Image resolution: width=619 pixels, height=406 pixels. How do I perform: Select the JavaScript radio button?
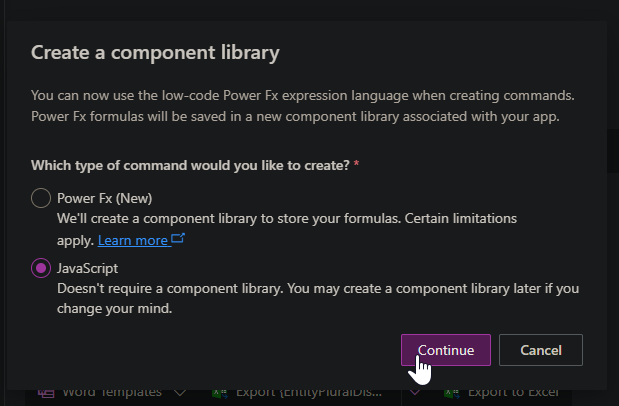(x=41, y=268)
